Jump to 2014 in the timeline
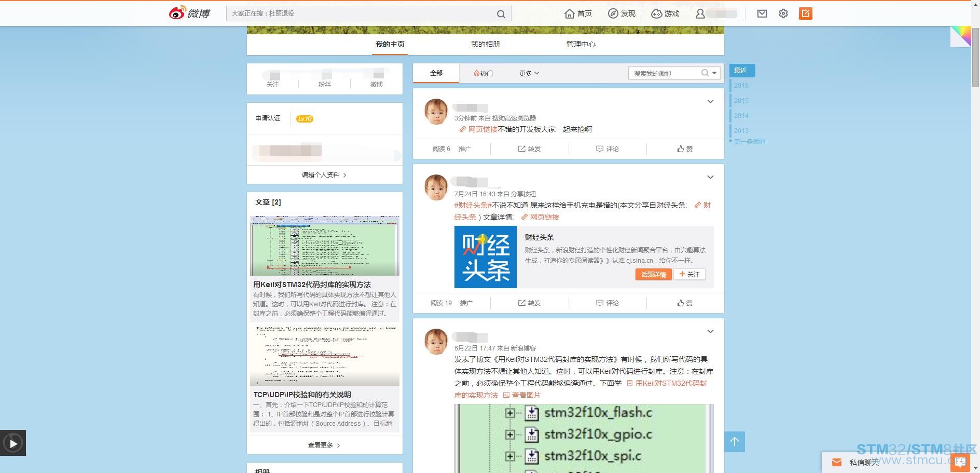This screenshot has width=980, height=473. click(x=741, y=116)
